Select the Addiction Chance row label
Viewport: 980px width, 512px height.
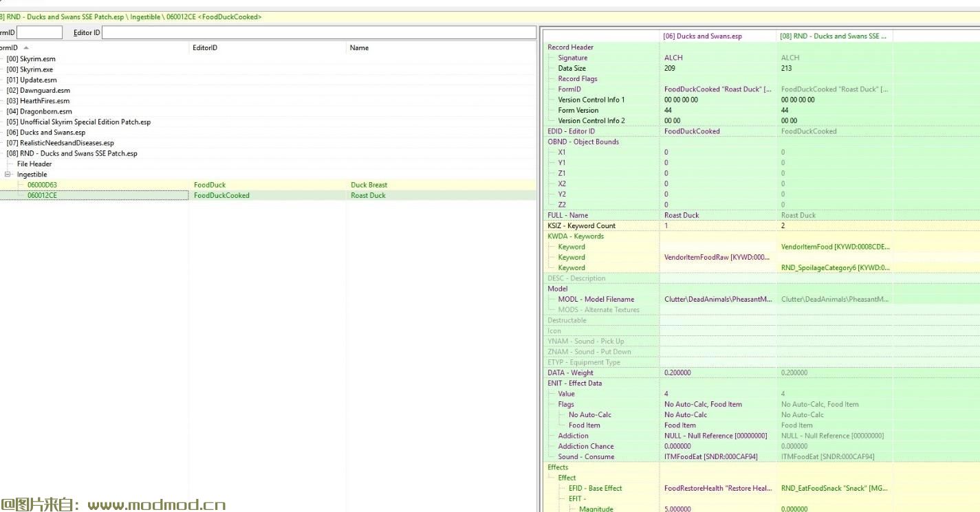(x=586, y=446)
